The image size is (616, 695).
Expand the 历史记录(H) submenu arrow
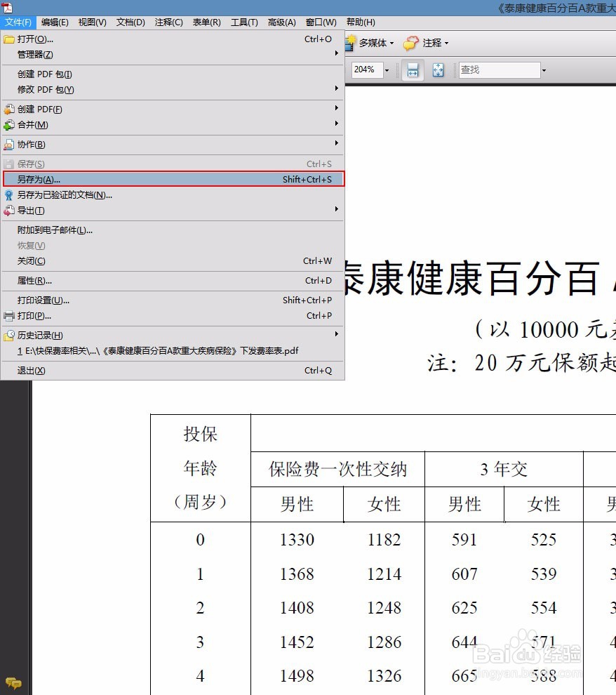(x=336, y=333)
